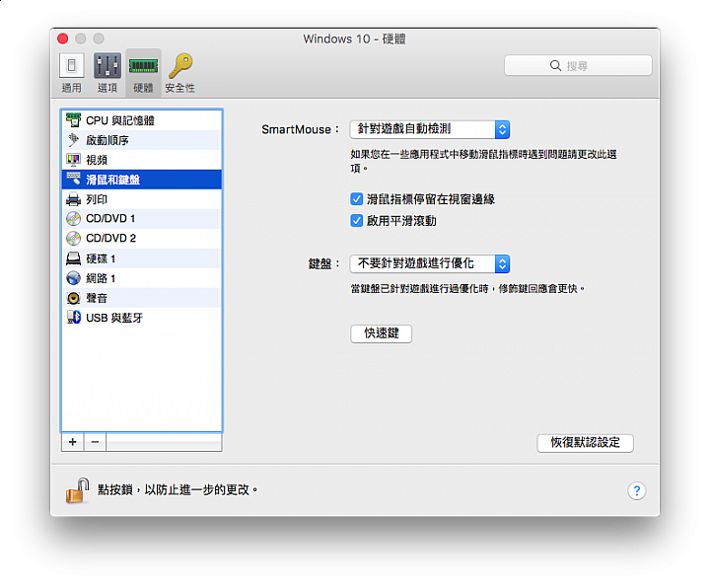Click the 硬碟 1 drive icon
Viewport: 710px width, 588px height.
[73, 258]
